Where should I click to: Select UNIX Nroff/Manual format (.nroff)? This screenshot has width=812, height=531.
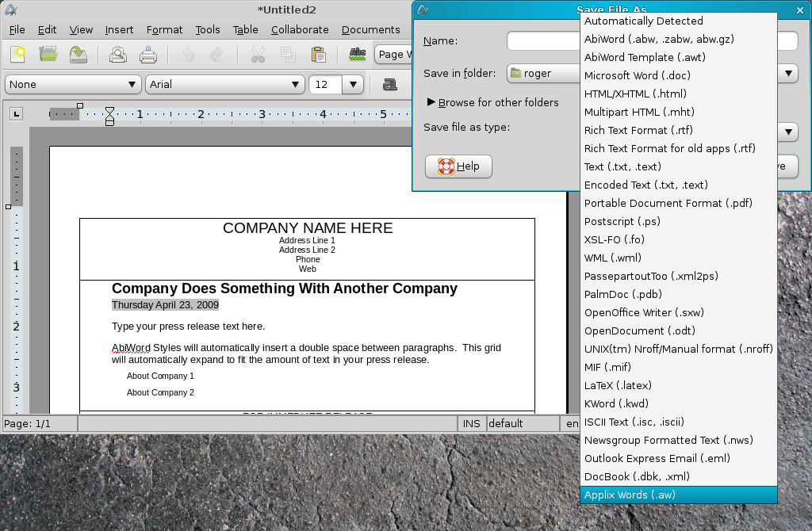(x=679, y=349)
